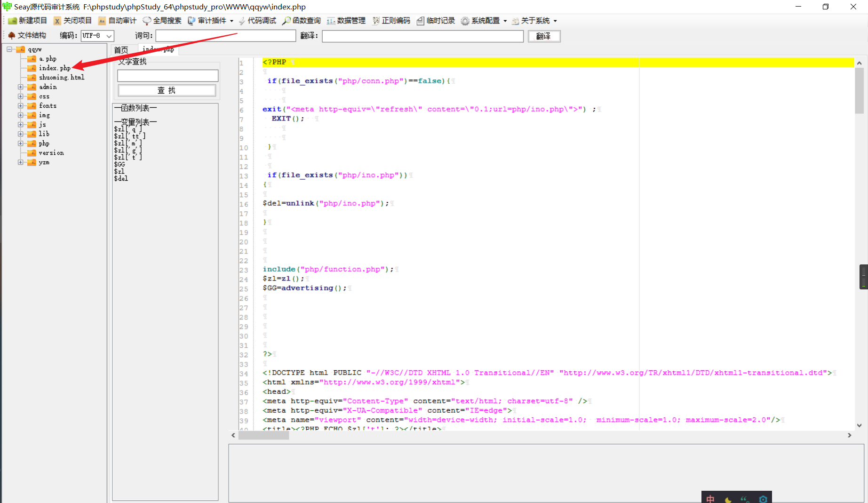The height and width of the screenshot is (503, 868).
Task: Launch 全局搜索 global search
Action: 162,20
